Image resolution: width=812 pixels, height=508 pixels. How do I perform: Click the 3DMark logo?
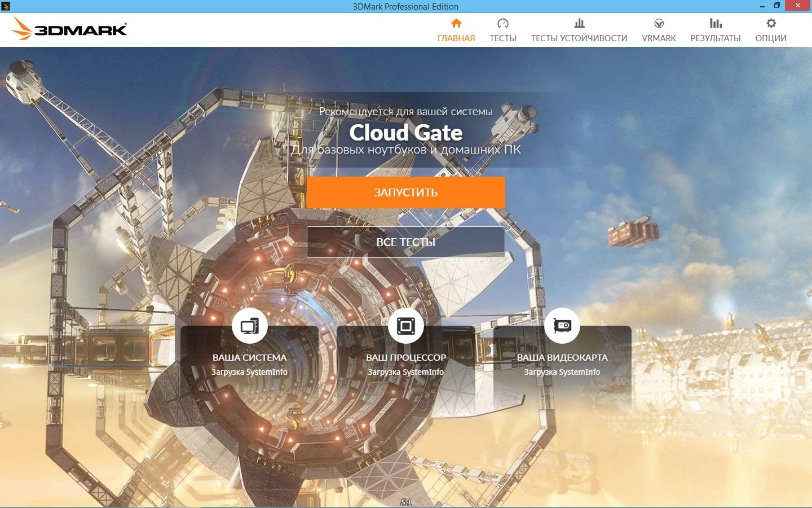pyautogui.click(x=69, y=29)
